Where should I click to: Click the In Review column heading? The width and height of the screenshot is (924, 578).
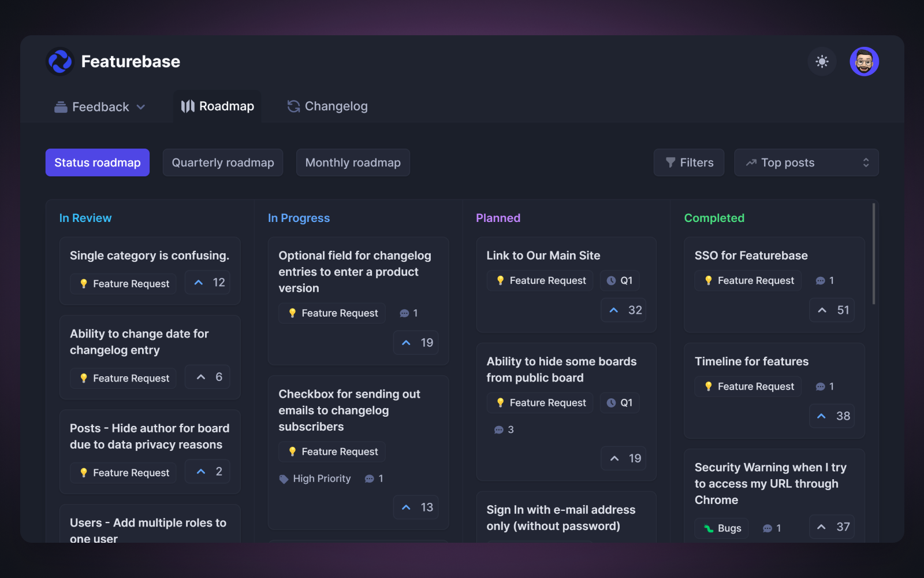pyautogui.click(x=85, y=218)
